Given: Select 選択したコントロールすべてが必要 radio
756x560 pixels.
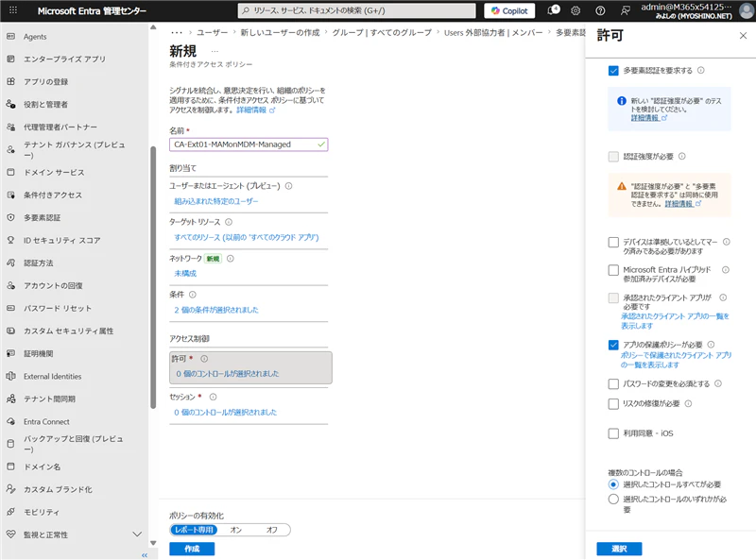Looking at the screenshot, I should (x=613, y=484).
